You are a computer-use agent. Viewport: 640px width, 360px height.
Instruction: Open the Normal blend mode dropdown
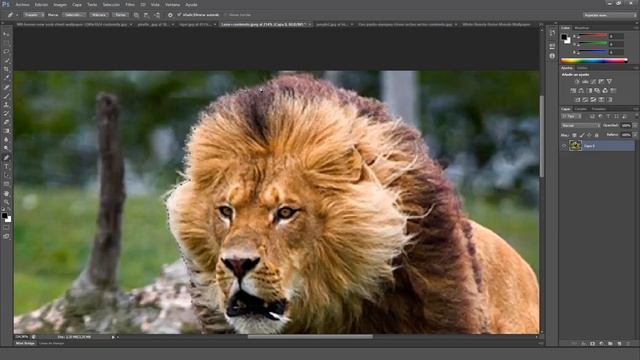coord(581,126)
